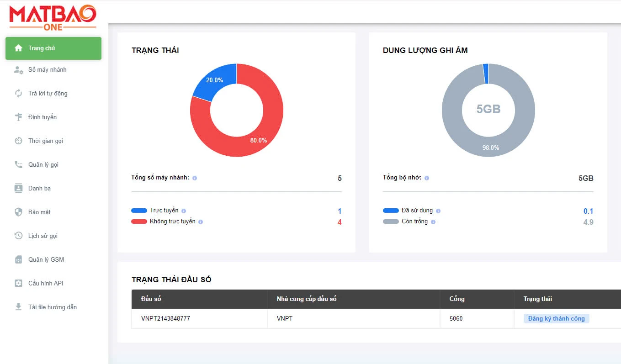Open the Danh bạ contacts menu
The image size is (621, 364).
39,189
